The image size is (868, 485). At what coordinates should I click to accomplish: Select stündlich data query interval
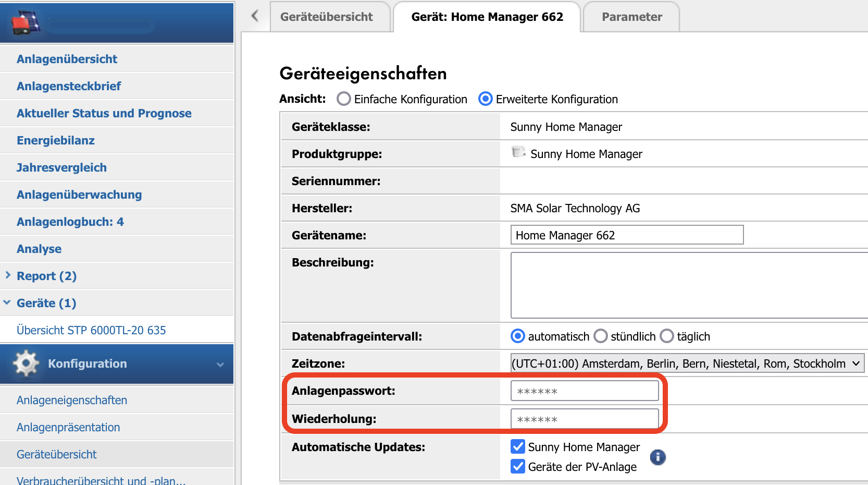(x=601, y=336)
